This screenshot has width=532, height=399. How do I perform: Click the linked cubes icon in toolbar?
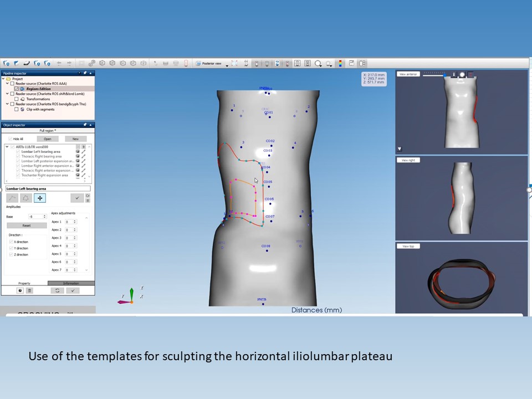coord(92,63)
